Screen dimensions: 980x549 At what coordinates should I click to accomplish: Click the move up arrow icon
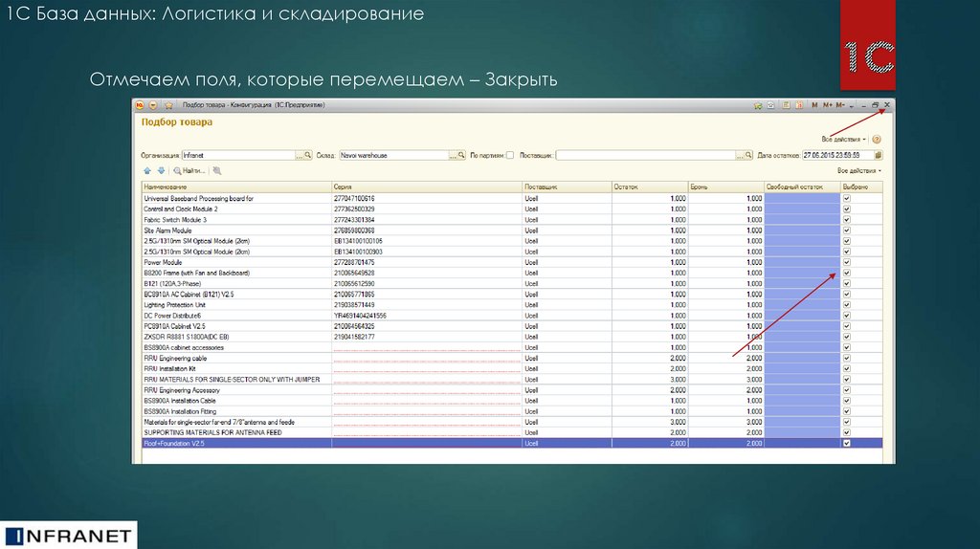146,170
